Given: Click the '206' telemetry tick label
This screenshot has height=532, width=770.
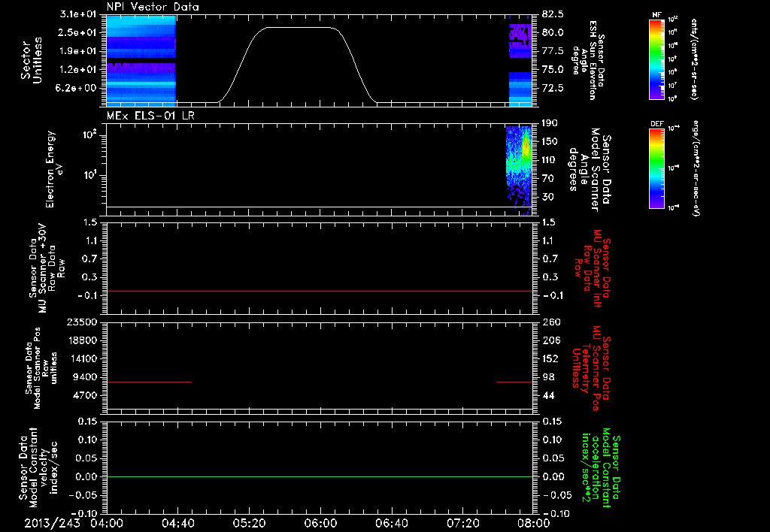Looking at the screenshot, I should 550,340.
